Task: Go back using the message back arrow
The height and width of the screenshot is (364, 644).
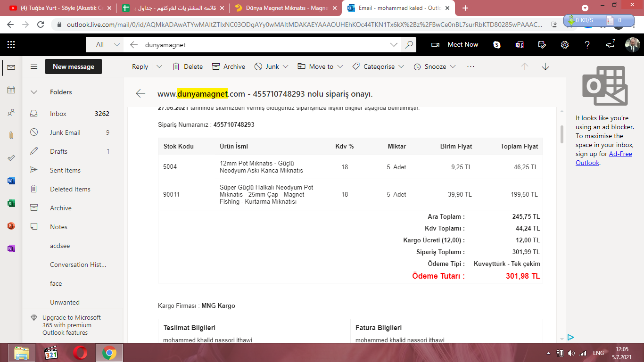Action: click(140, 93)
